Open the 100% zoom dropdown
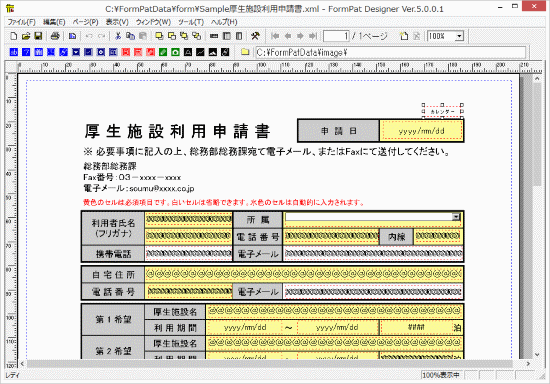Image resolution: width=550 pixels, height=384 pixels. click(x=459, y=36)
